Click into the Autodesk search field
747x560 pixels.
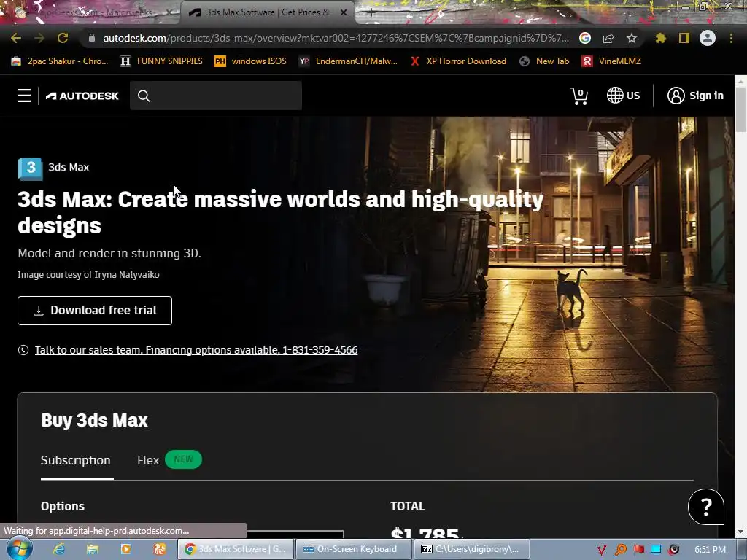coord(216,96)
